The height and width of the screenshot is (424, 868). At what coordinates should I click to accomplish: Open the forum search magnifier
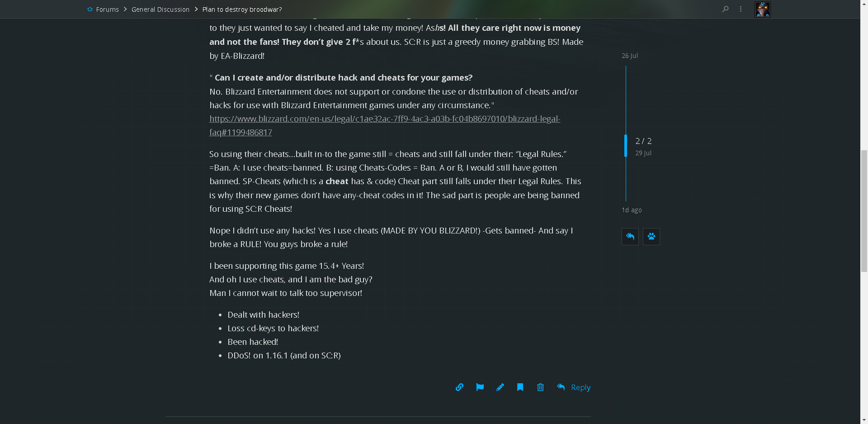(x=726, y=9)
